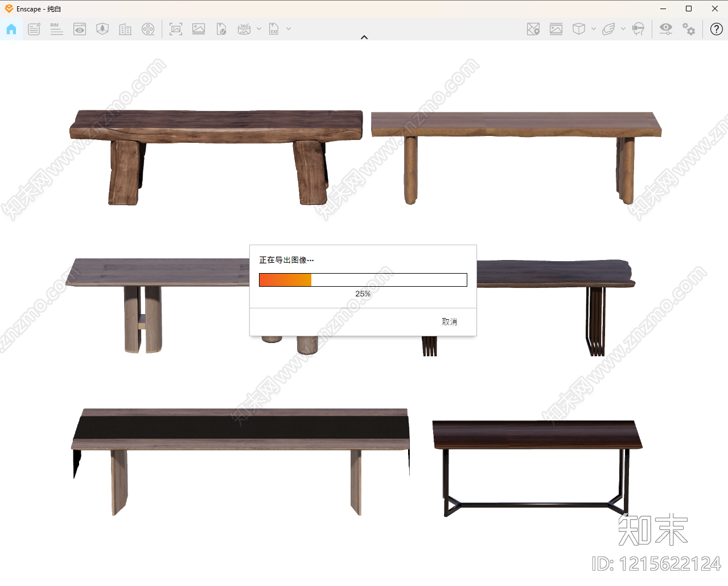Enable the VR headset mode icon

point(639,29)
